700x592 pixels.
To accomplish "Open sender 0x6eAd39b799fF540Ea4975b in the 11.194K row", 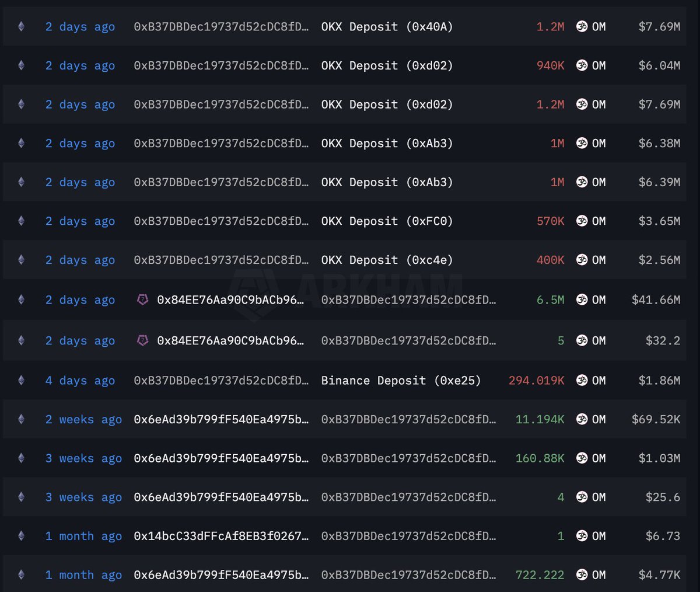I will pos(221,419).
